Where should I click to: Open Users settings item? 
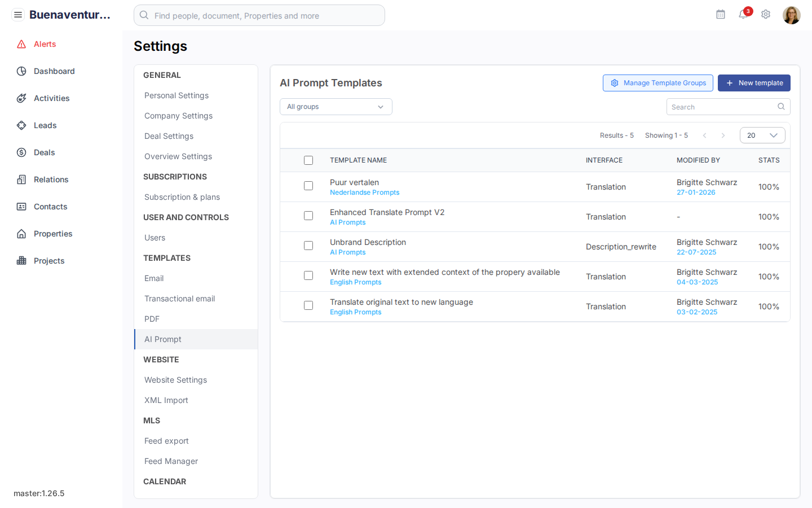(x=196, y=238)
